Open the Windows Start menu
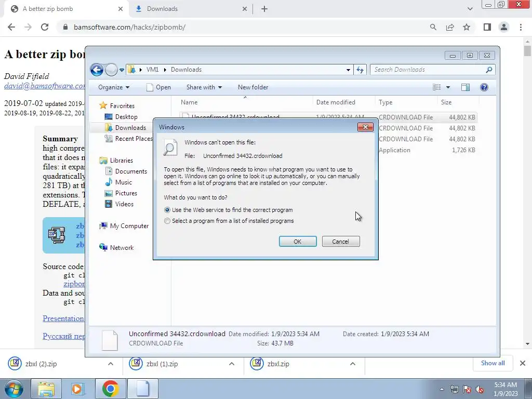 click(x=14, y=389)
